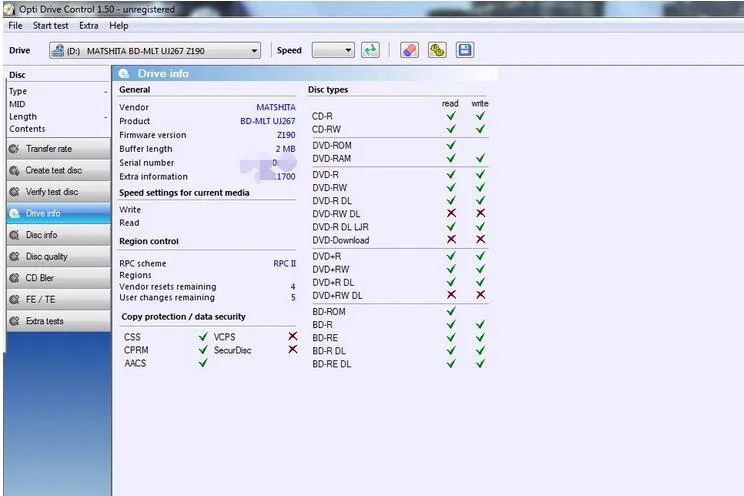Click the Serial number label

(x=147, y=162)
